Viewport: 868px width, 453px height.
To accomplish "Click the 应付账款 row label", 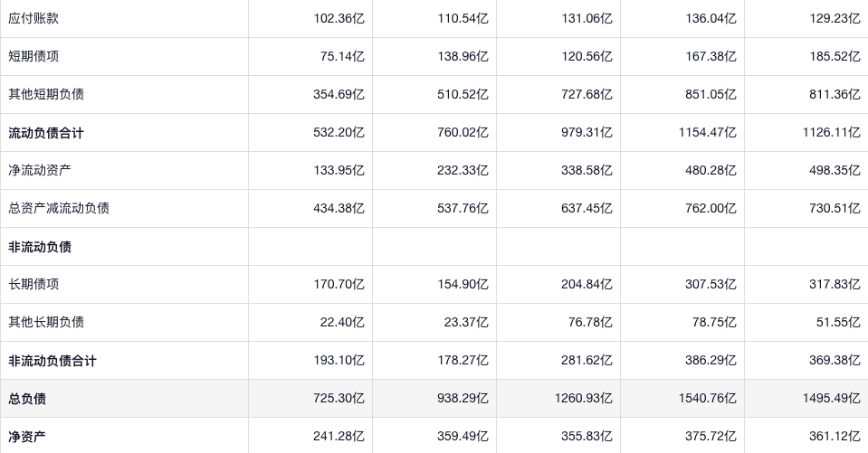I will click(x=33, y=18).
